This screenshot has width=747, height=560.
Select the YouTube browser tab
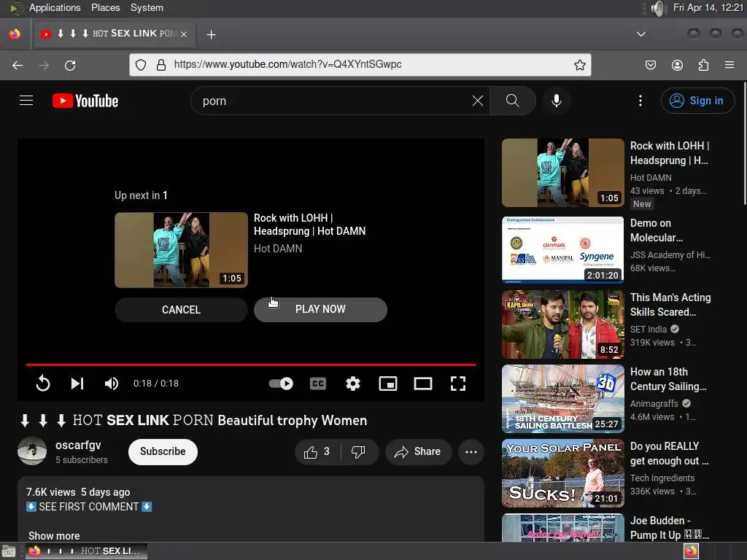tap(113, 34)
